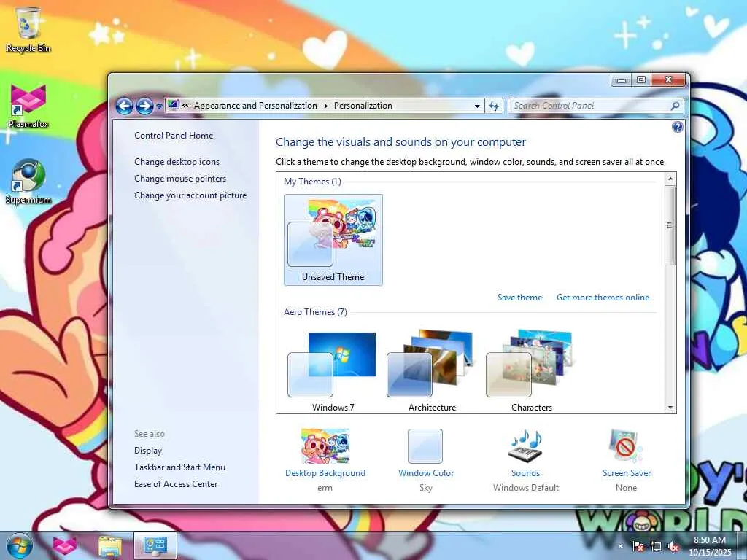Screen dimensions: 747x560
Task: Select the Characters Aero theme
Action: pos(532,370)
